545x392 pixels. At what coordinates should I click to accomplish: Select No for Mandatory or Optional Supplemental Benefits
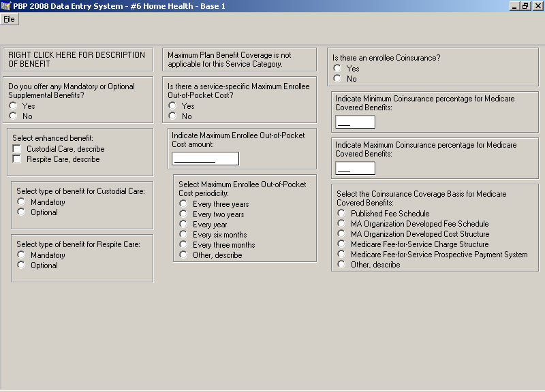tap(13, 116)
